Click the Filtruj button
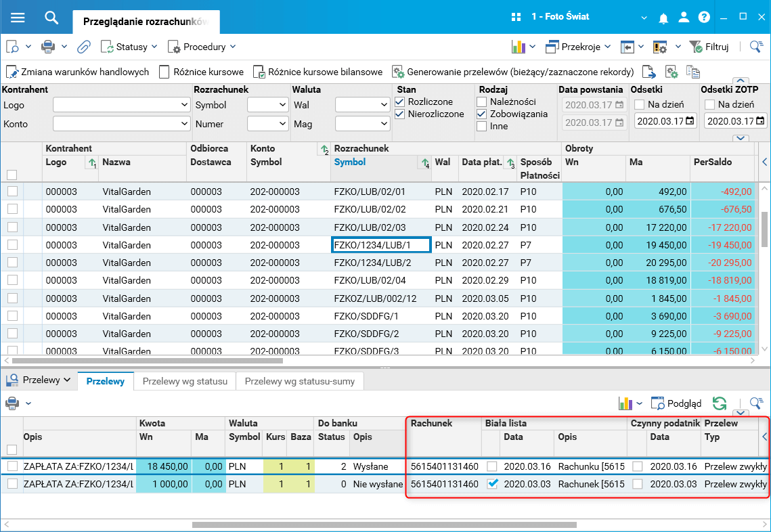The image size is (771, 532). (709, 47)
